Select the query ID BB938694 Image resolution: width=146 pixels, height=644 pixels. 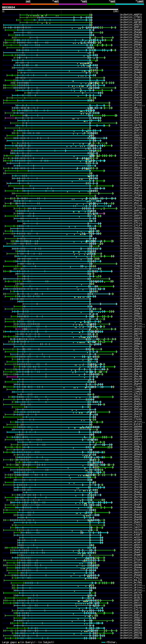click(x=9, y=8)
